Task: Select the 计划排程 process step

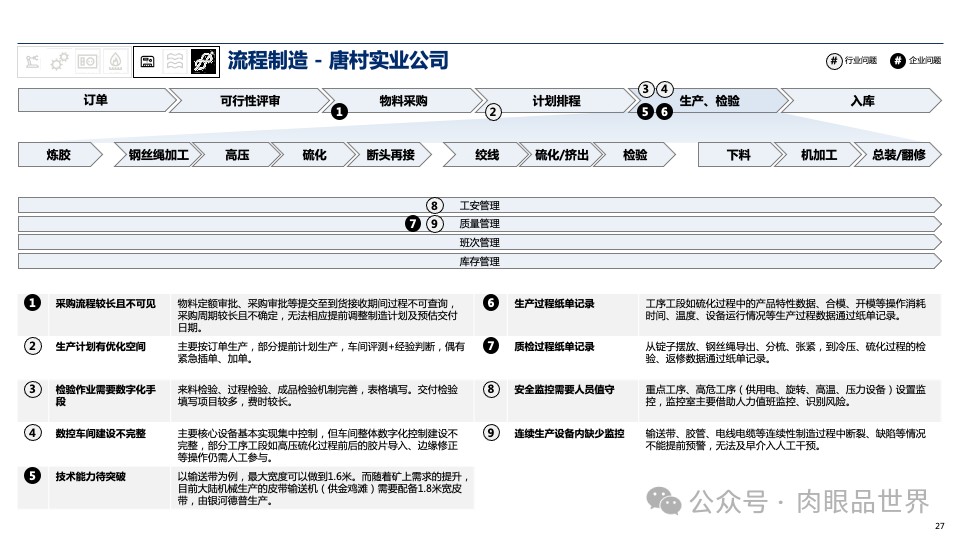Action: click(x=556, y=100)
